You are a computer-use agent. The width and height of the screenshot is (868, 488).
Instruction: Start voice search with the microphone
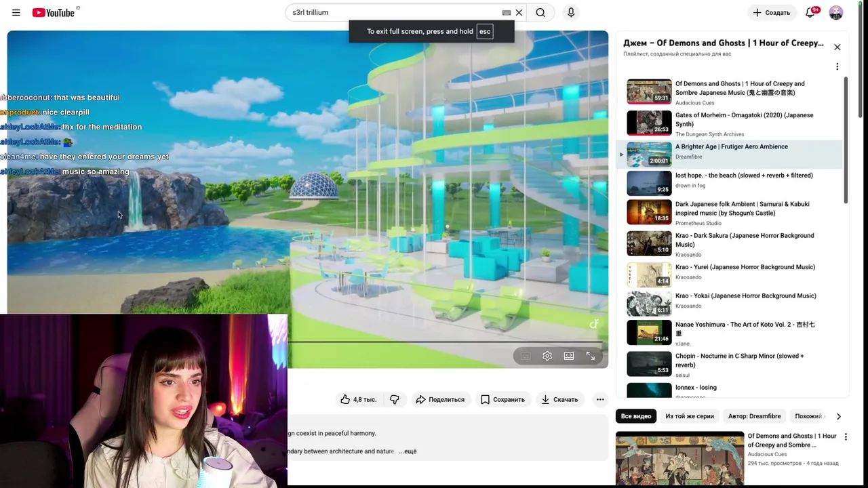click(571, 12)
